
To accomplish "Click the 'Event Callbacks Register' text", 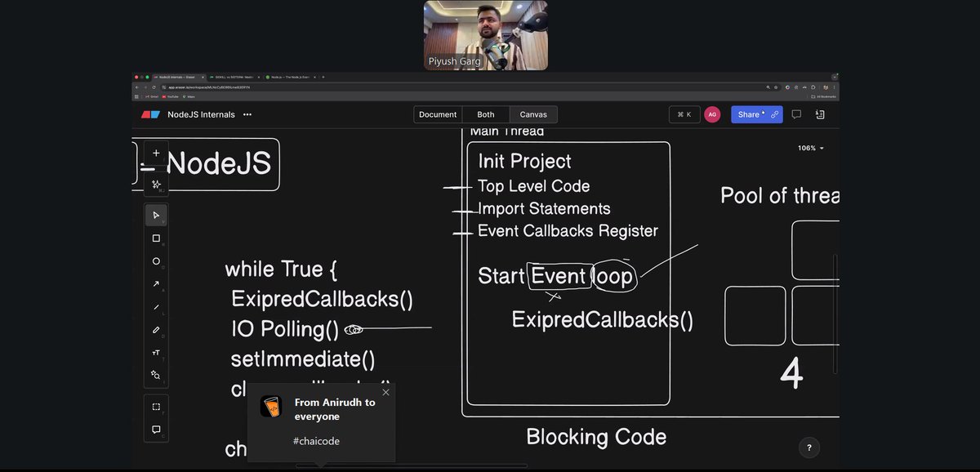I will pos(568,231).
